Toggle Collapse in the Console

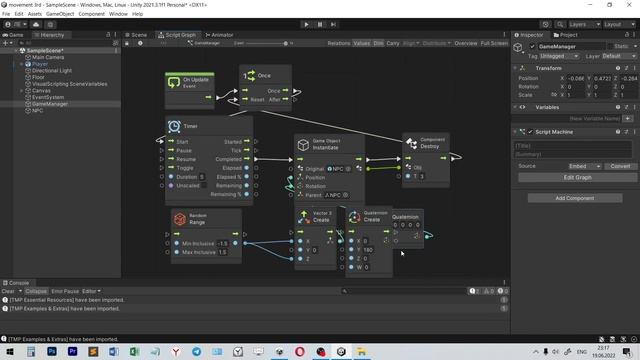pos(36,291)
